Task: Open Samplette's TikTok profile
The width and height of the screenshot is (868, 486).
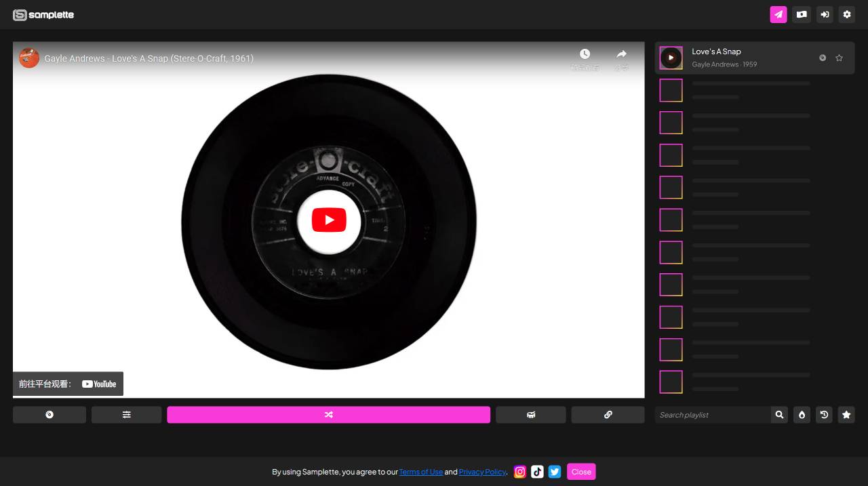Action: (537, 472)
